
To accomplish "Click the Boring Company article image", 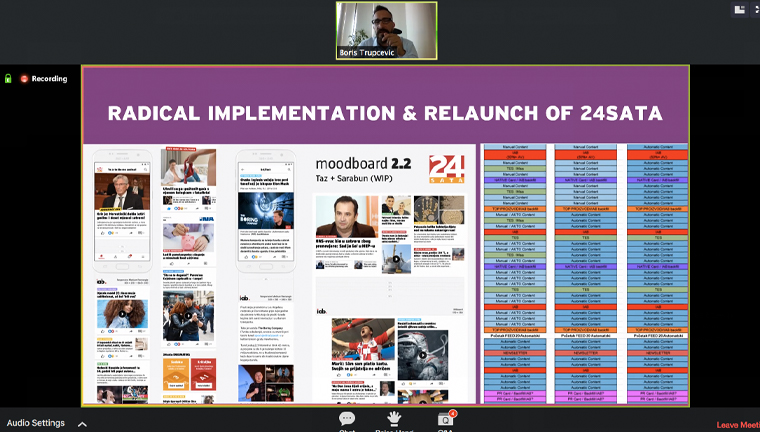I will (x=266, y=211).
